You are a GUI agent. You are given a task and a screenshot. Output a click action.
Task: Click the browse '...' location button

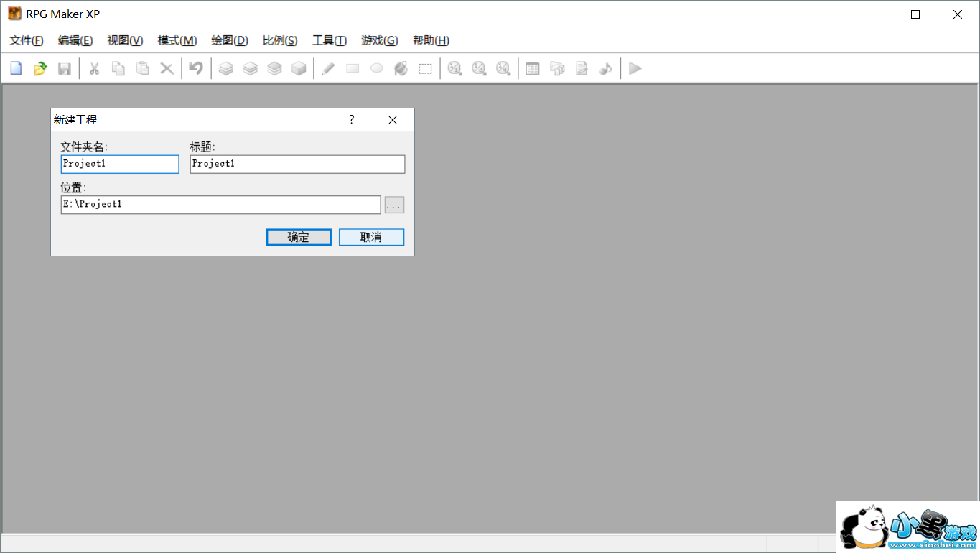[394, 205]
